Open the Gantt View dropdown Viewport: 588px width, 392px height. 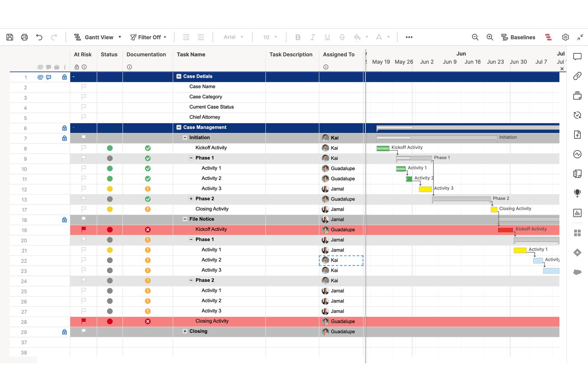98,37
